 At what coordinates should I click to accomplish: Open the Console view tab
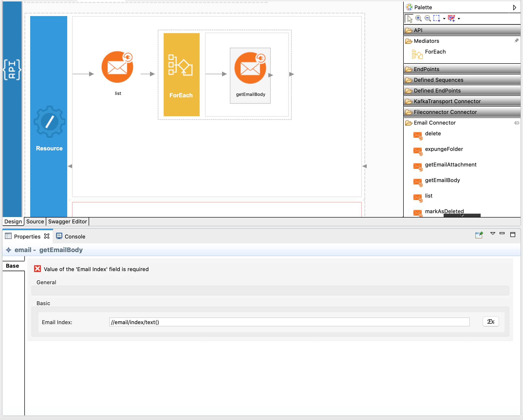71,237
